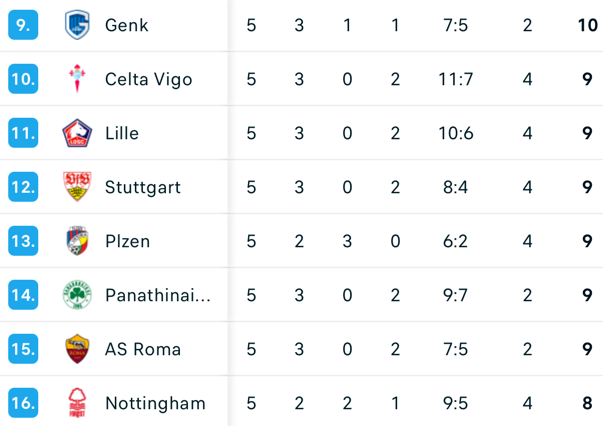Image resolution: width=603 pixels, height=426 pixels.
Task: Click the Celta Vigo club crest
Action: [77, 79]
